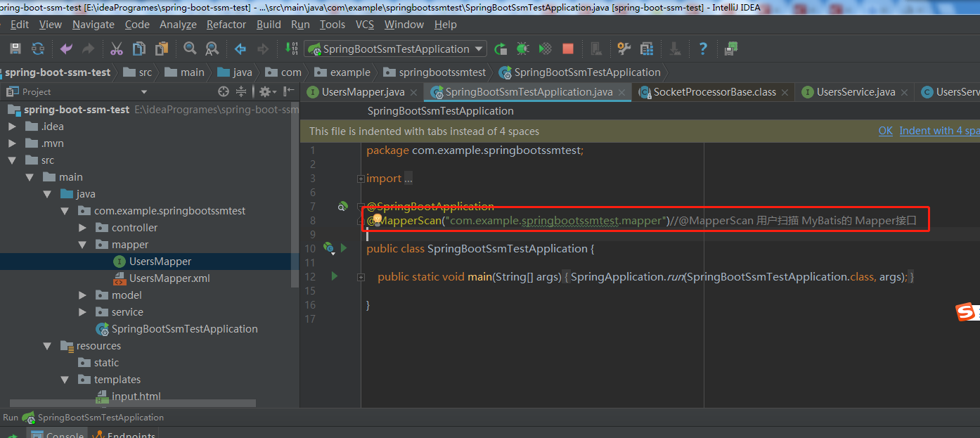Screen dimensions: 980x438
Task: Collapse the main folder
Action: tap(30, 177)
